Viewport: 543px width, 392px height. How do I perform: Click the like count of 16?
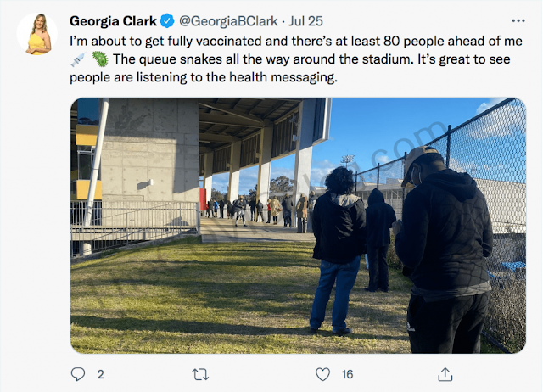click(347, 374)
